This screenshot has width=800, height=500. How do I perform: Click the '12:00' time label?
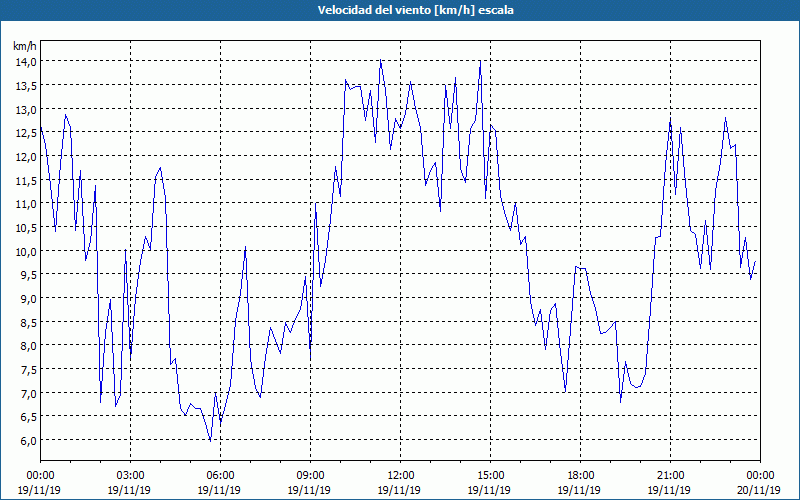400,476
